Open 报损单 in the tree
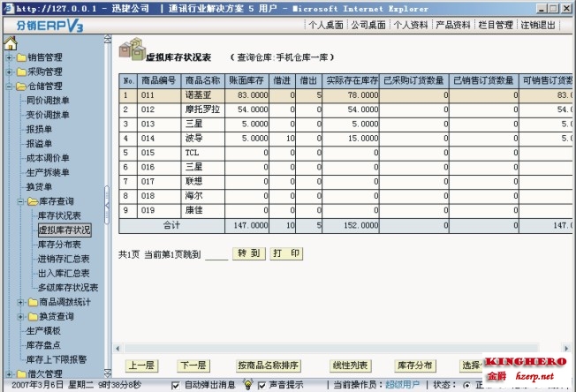576x392 pixels. [x=39, y=129]
